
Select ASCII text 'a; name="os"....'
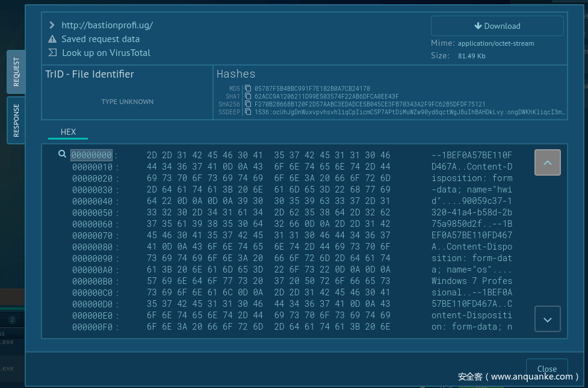point(472,269)
